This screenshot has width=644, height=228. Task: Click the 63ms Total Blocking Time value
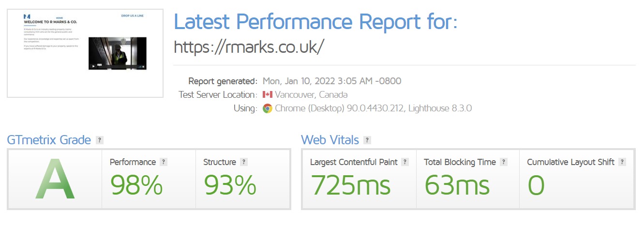(457, 185)
